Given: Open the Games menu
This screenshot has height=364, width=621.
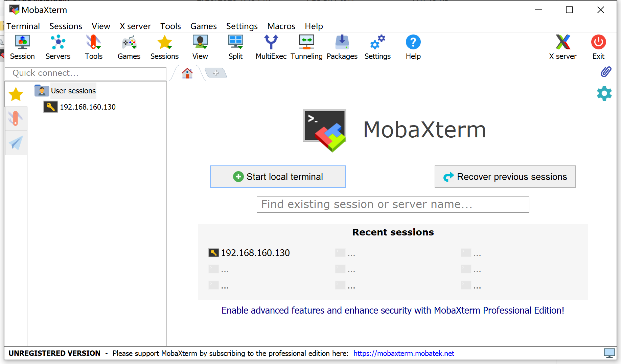Looking at the screenshot, I should (x=204, y=26).
